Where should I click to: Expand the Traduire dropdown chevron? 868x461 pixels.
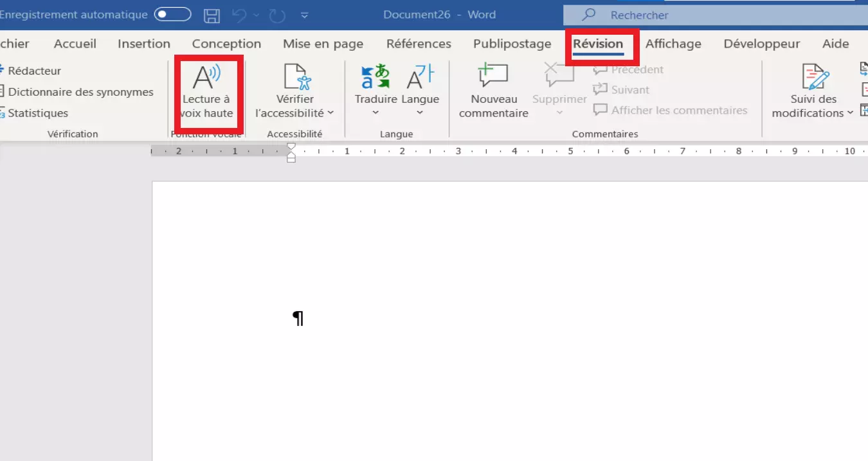(375, 113)
